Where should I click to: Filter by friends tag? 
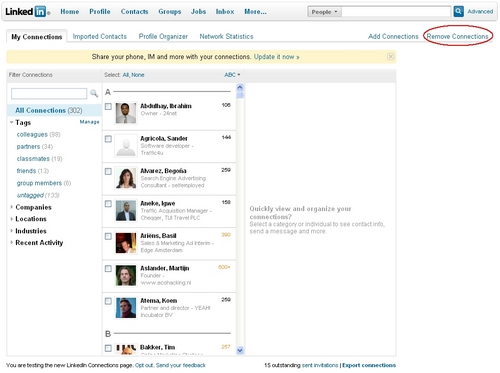tap(26, 171)
